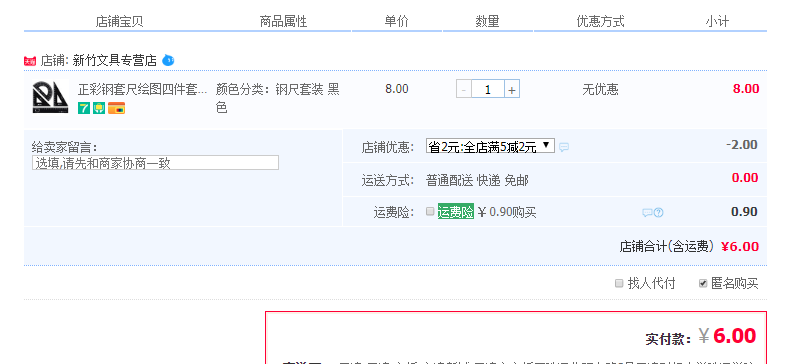Click the teal guarantee icon under product title

point(99,108)
